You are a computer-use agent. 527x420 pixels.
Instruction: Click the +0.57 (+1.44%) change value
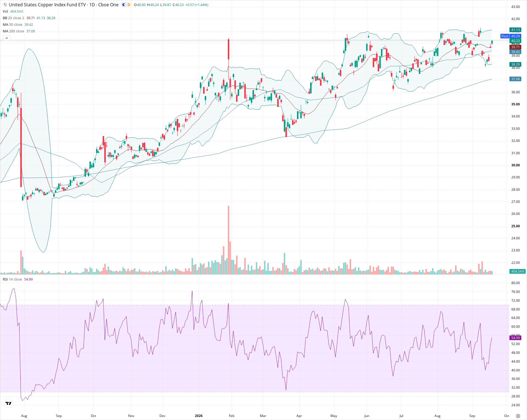point(197,5)
